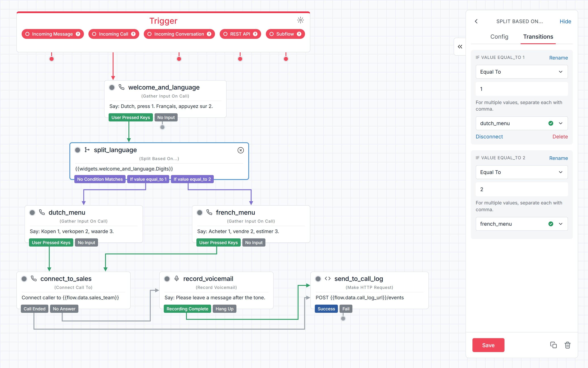Click the split branch icon on split_language
Viewport: 588px width, 368px height.
point(87,150)
